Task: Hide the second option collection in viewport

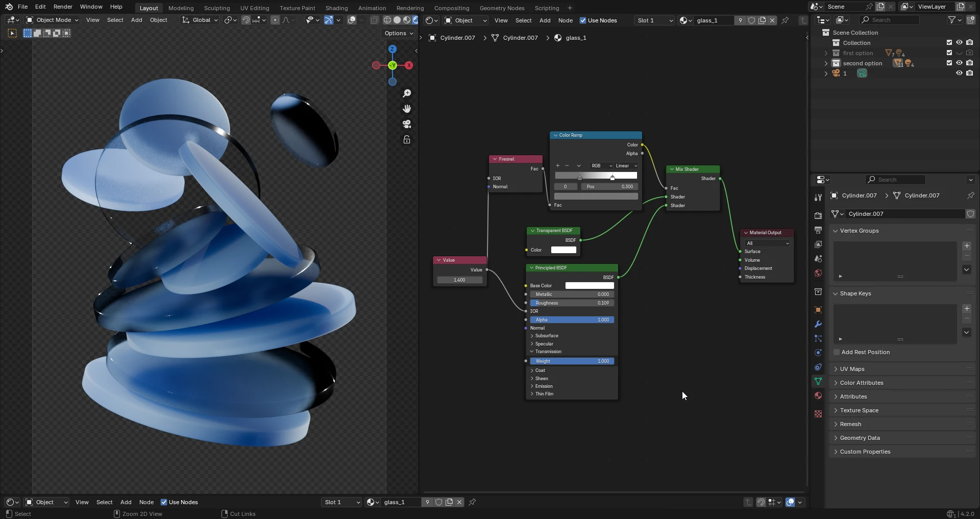Action: click(959, 63)
